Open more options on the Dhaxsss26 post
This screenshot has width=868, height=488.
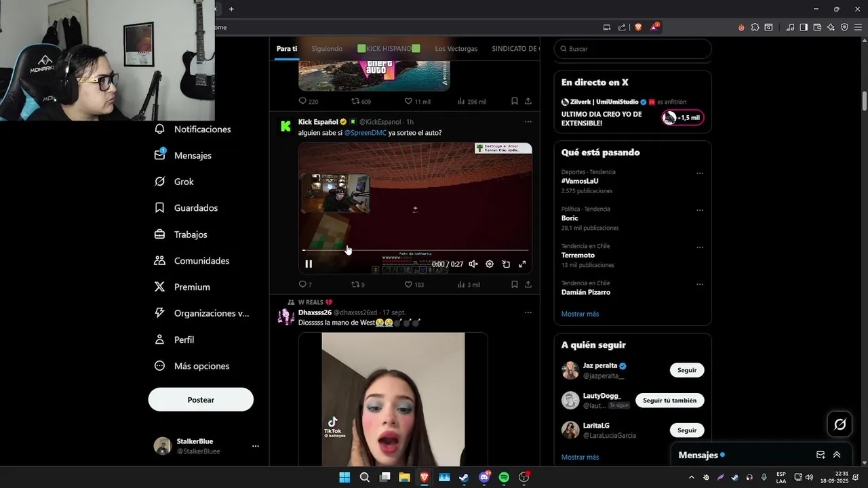(x=528, y=312)
